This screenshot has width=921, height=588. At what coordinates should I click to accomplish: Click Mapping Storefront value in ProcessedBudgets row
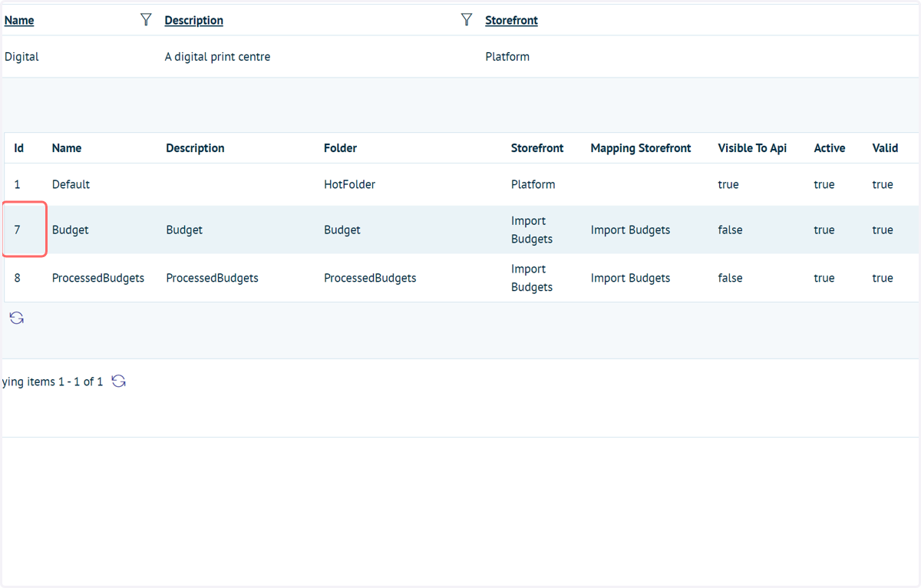click(630, 278)
